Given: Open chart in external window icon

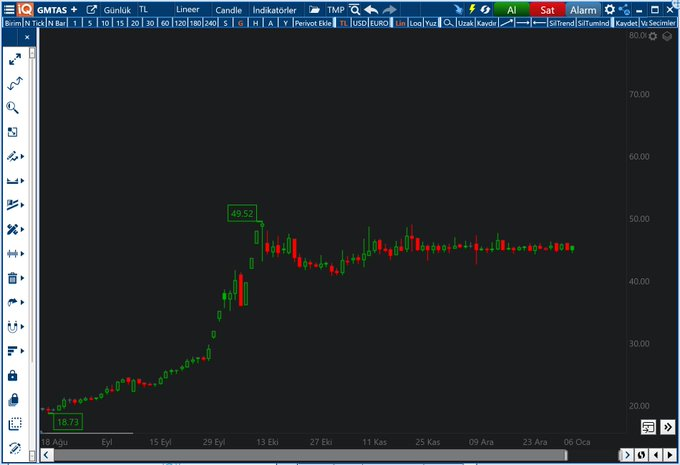Looking at the screenshot, I should click(91, 9).
